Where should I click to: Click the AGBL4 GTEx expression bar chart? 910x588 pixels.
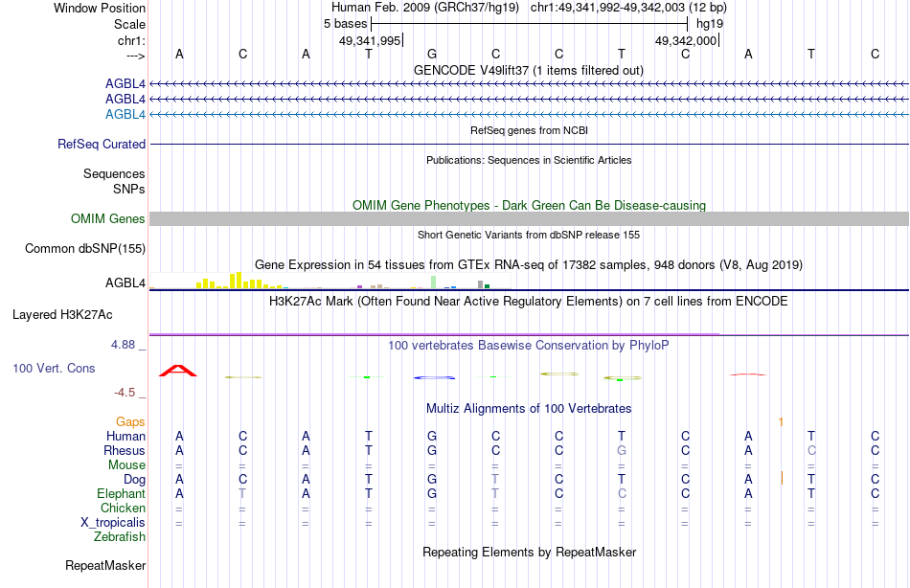(330, 281)
